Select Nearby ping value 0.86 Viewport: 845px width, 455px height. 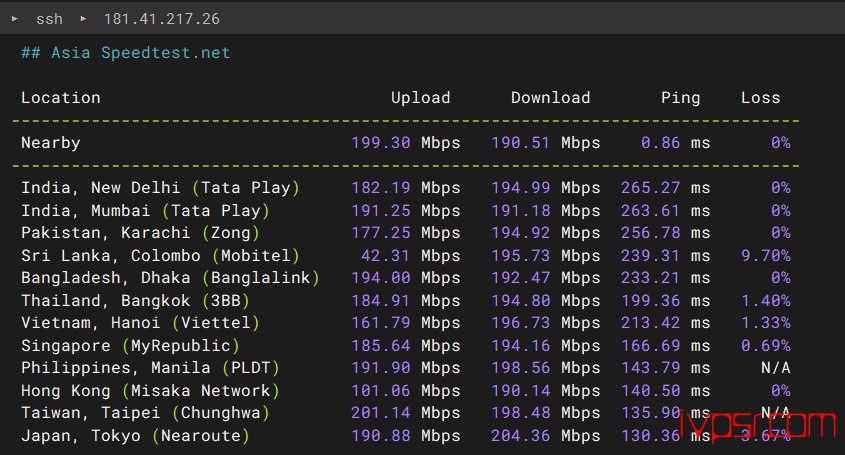coord(661,143)
